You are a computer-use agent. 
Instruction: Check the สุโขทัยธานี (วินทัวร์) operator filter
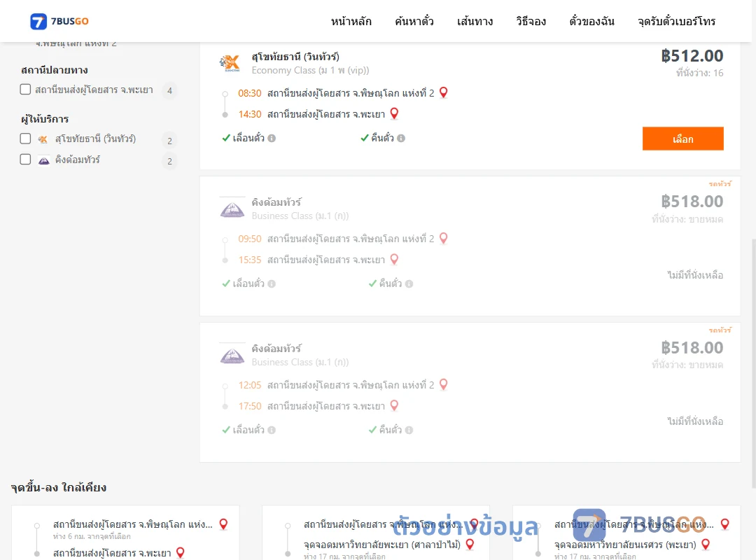click(x=26, y=139)
